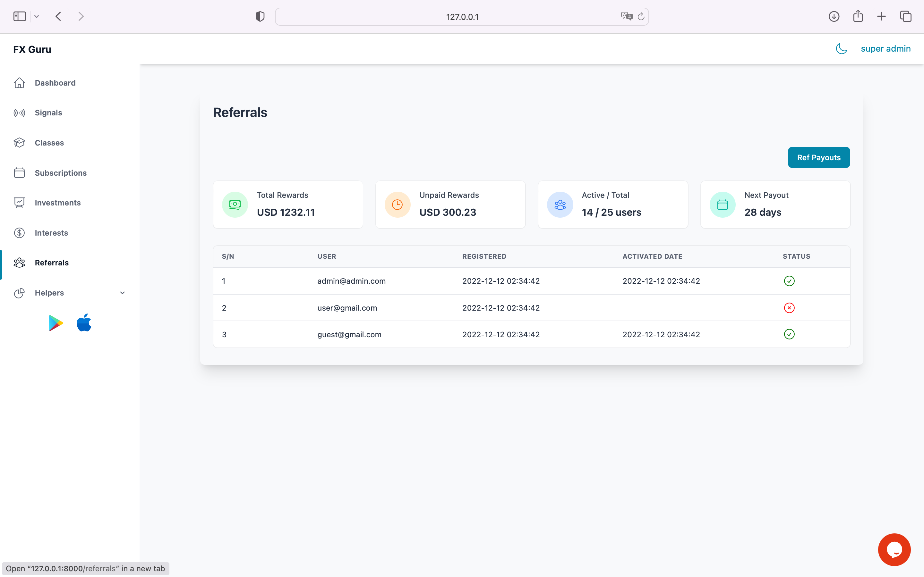
Task: Click the FX Guru logo link
Action: (x=32, y=49)
